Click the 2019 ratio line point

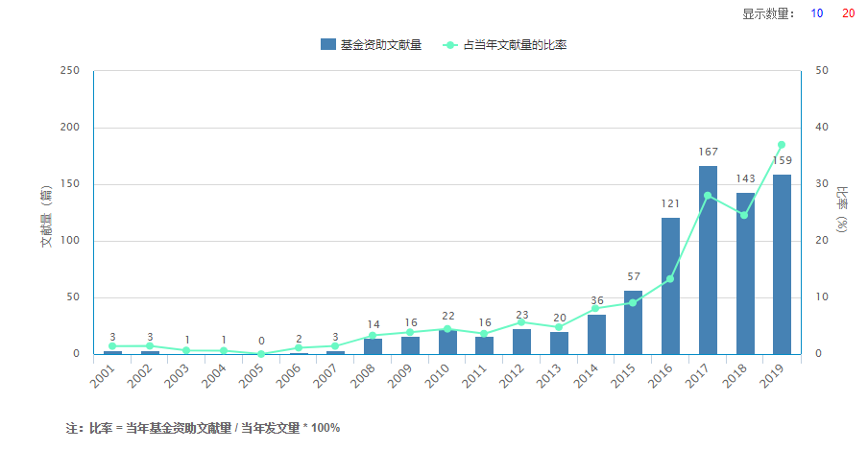(782, 145)
